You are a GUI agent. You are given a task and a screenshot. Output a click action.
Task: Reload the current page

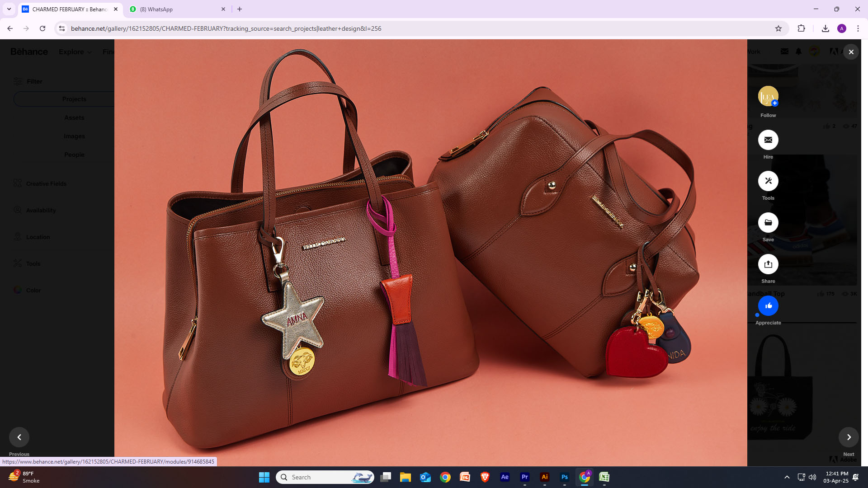coord(42,28)
